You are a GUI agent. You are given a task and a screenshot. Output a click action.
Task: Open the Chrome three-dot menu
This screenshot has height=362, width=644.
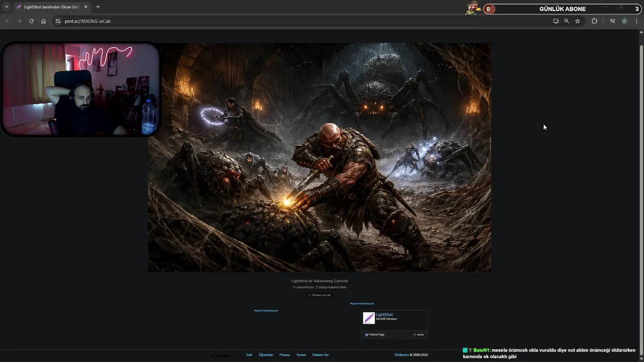coord(636,21)
